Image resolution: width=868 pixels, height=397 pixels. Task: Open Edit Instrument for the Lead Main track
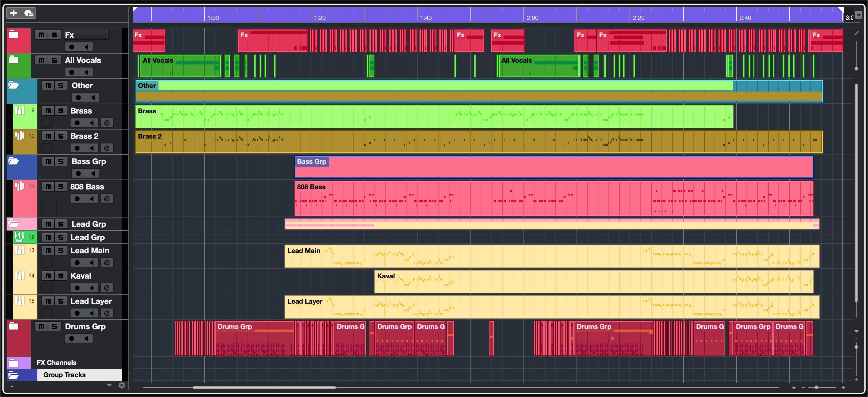pos(107,262)
